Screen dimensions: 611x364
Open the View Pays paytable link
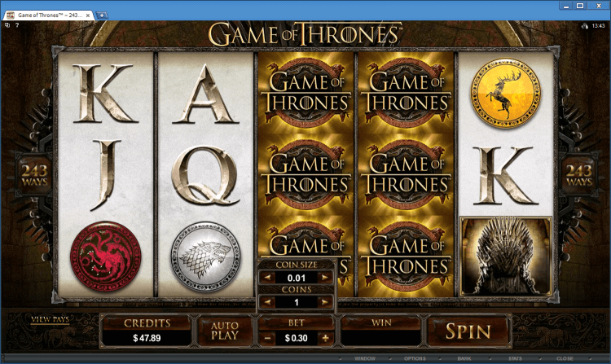[x=51, y=319]
